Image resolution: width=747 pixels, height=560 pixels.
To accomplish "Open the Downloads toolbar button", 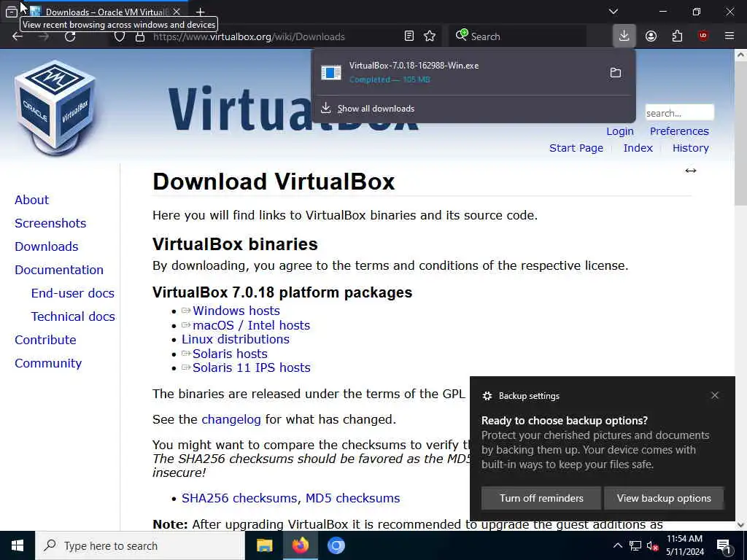I will click(624, 36).
